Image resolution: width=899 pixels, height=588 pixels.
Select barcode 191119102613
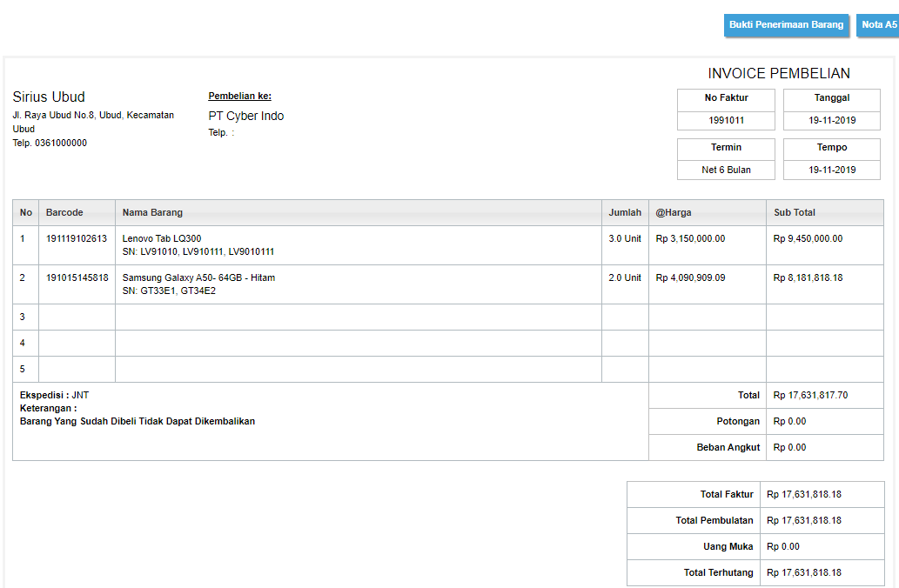pyautogui.click(x=77, y=238)
